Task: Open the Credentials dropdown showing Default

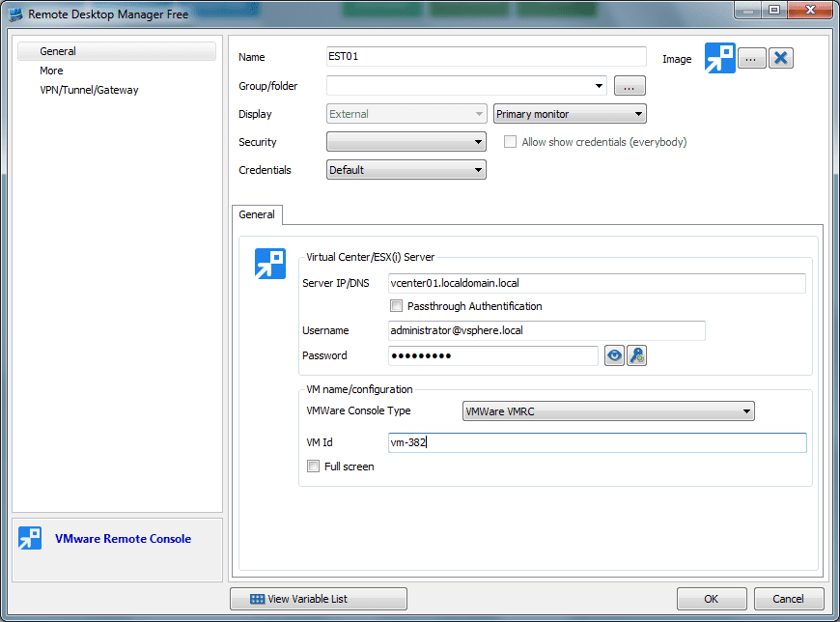Action: 480,169
